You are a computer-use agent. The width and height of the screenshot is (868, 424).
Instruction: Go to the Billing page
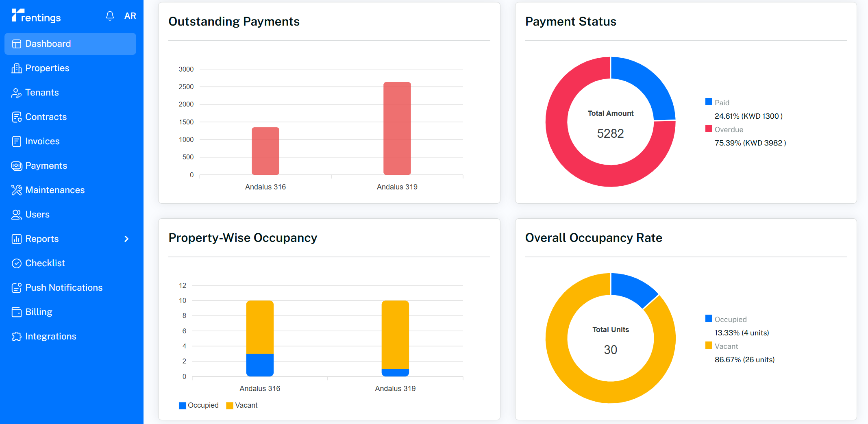click(x=39, y=312)
